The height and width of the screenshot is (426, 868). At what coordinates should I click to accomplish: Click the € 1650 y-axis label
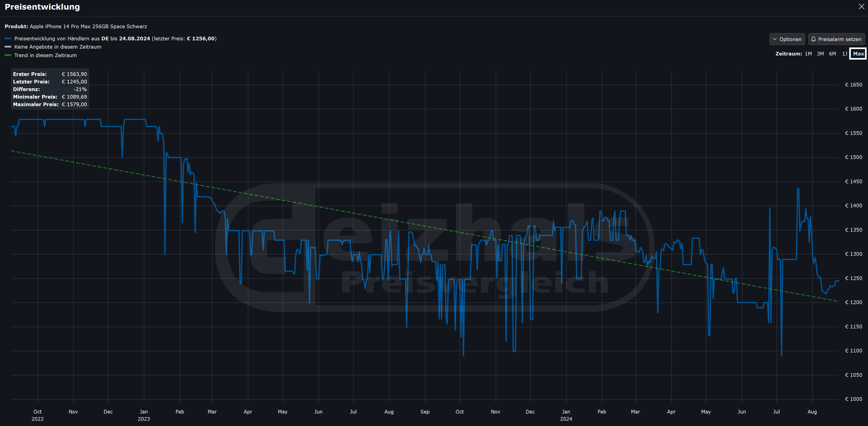(x=853, y=85)
